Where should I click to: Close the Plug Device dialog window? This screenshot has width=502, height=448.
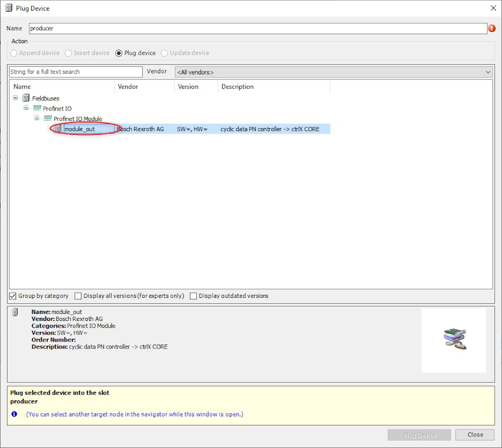(493, 8)
